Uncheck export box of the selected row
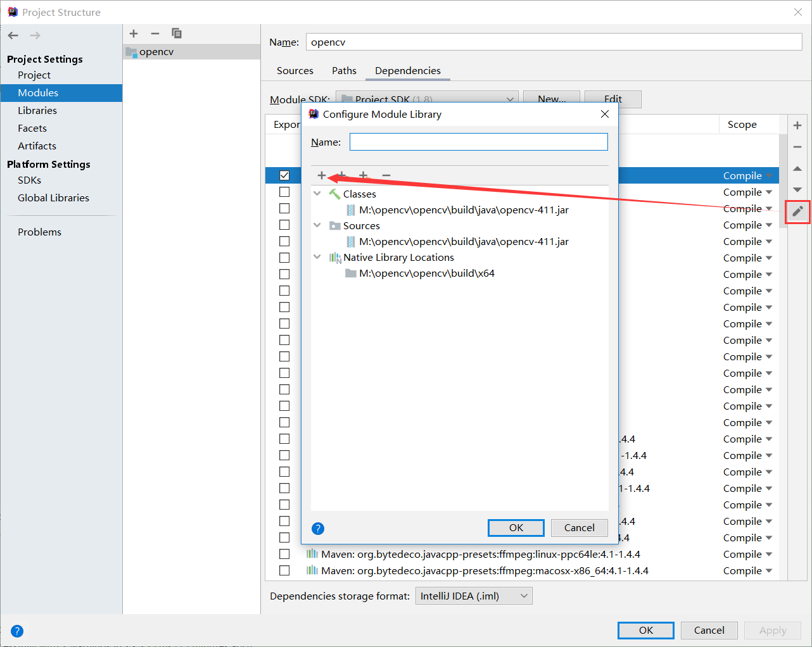The image size is (812, 647). click(x=284, y=175)
